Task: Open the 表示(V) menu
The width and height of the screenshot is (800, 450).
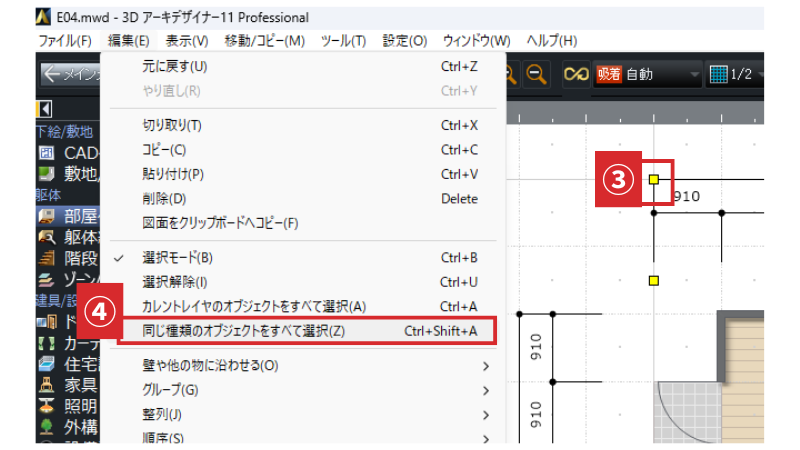Action: 187,41
